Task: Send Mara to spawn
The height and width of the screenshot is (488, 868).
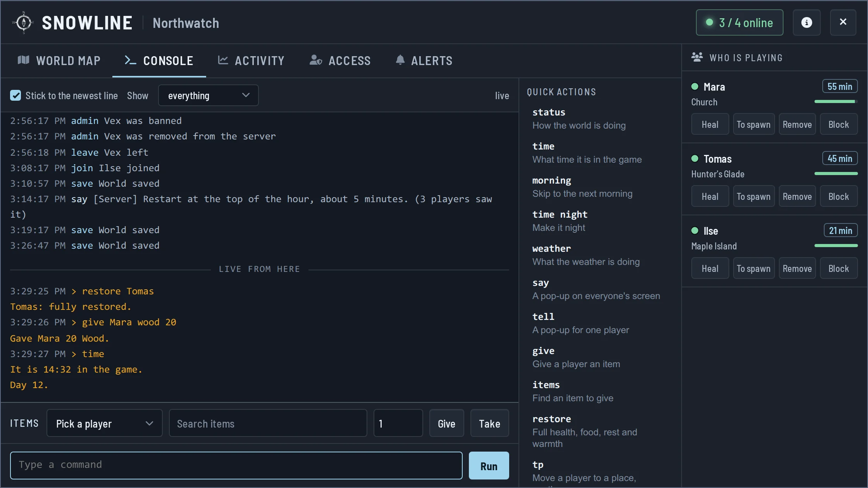Action: [x=754, y=124]
